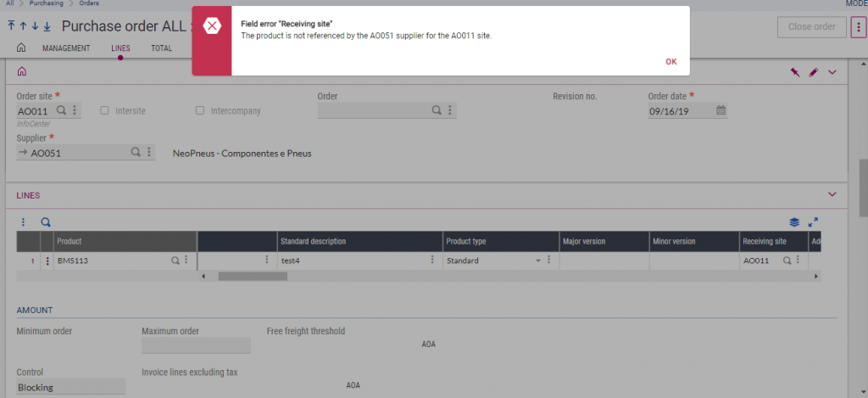The width and height of the screenshot is (868, 398).
Task: Go to first record arrow
Action: tap(11, 26)
